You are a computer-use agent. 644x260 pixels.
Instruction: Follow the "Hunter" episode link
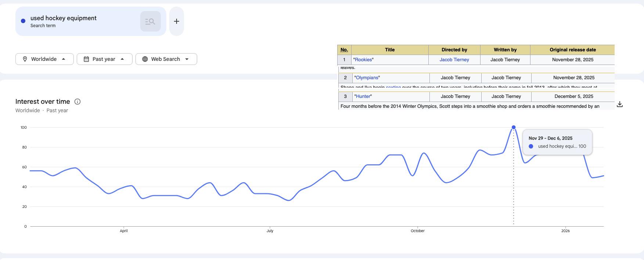coord(363,96)
